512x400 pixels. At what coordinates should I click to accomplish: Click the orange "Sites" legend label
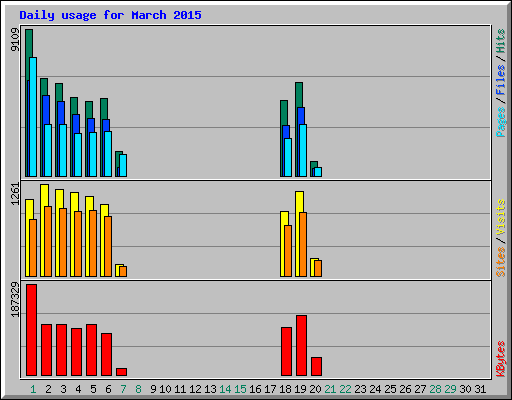(500, 262)
